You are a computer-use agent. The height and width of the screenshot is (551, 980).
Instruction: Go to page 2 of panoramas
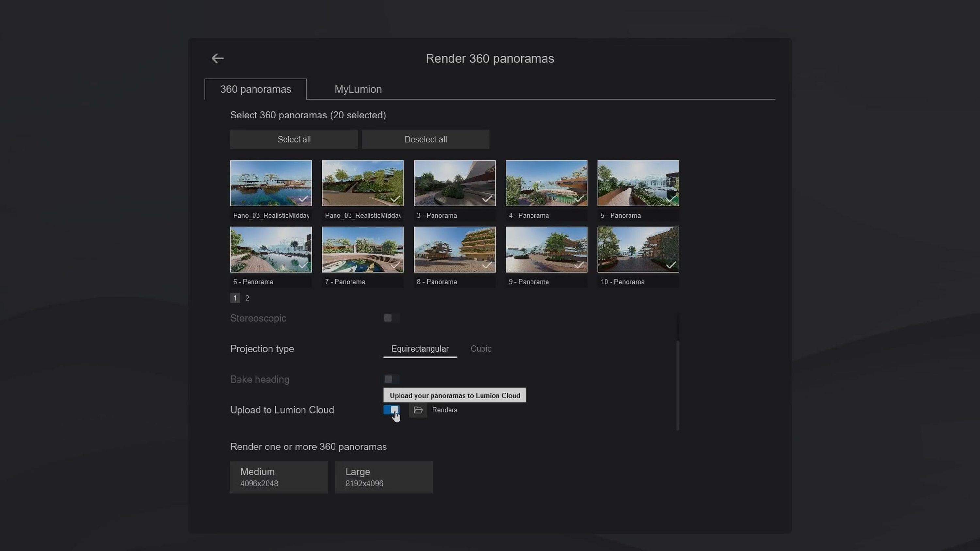coord(247,298)
